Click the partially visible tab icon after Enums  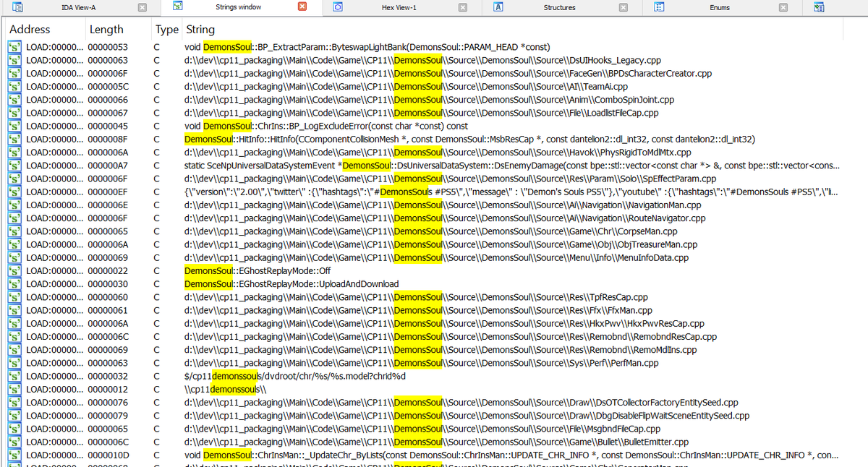pyautogui.click(x=819, y=7)
